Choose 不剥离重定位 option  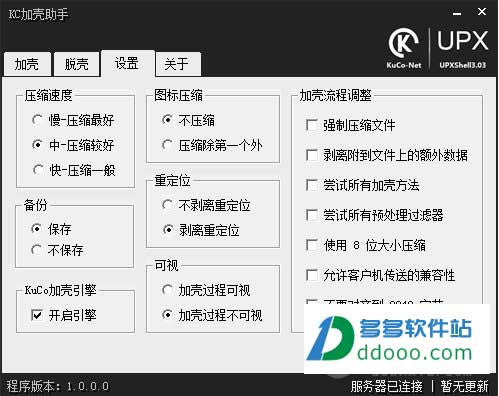[206, 205]
